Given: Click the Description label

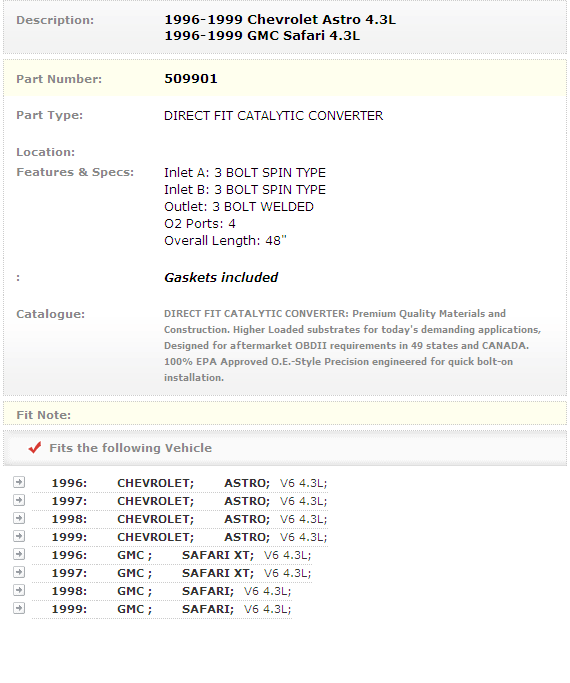Looking at the screenshot, I should tap(55, 20).
